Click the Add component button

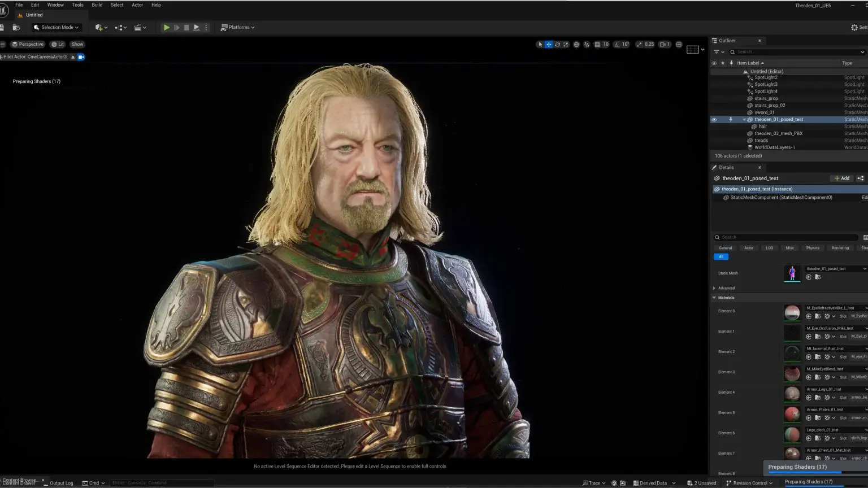pyautogui.click(x=842, y=178)
